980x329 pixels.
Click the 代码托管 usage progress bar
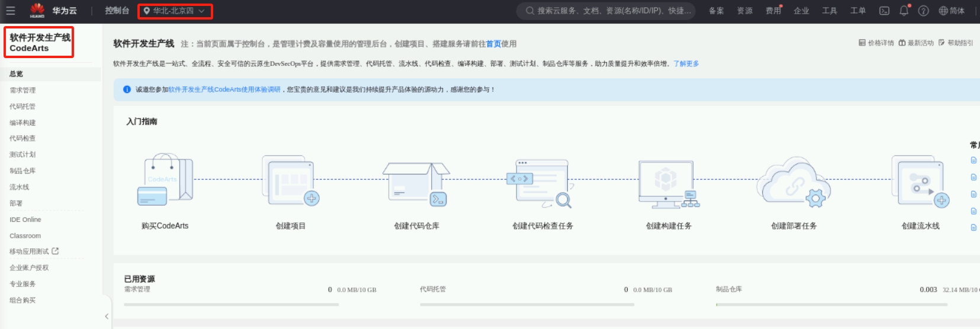coord(527,305)
